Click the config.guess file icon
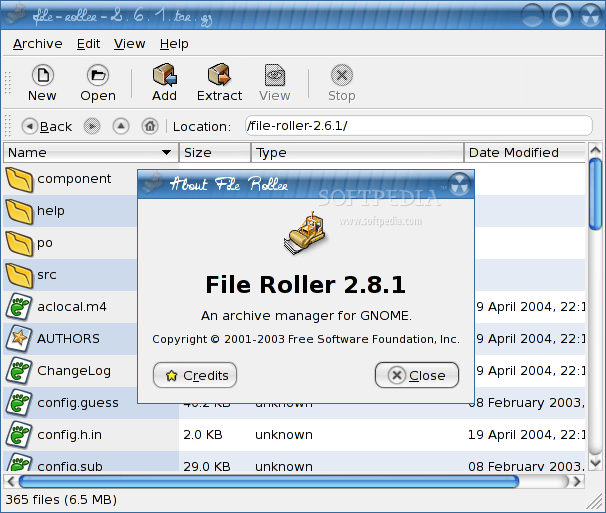Image resolution: width=606 pixels, height=513 pixels. tap(19, 403)
